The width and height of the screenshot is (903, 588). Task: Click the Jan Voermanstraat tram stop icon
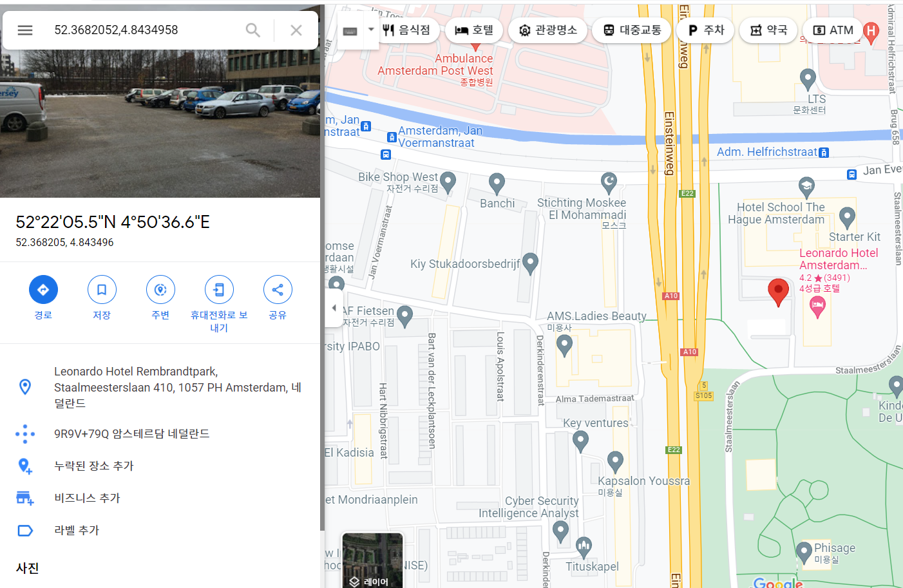coord(392,137)
